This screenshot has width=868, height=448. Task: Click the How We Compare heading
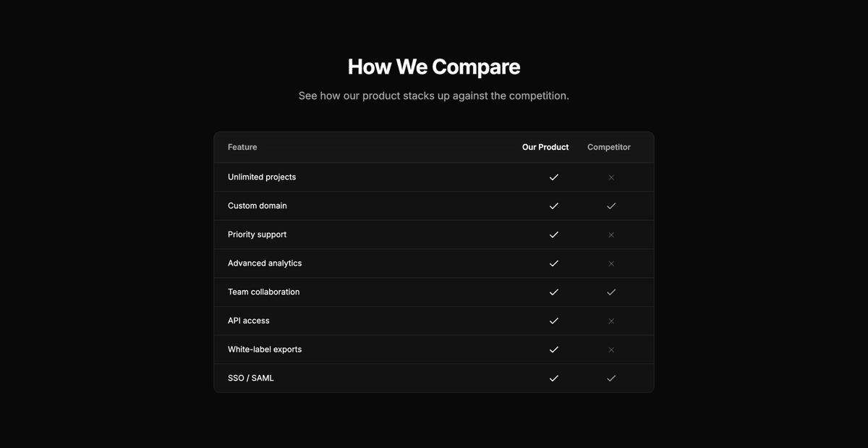pos(434,66)
